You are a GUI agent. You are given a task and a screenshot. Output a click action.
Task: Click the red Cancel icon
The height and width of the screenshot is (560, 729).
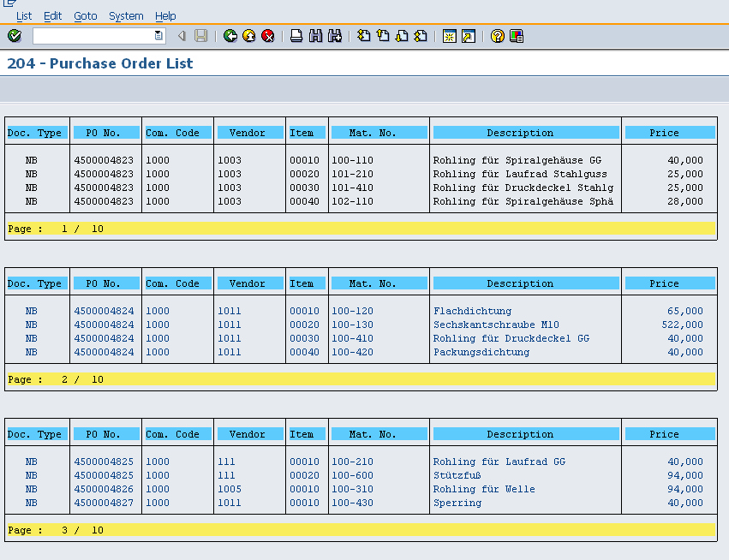click(x=268, y=36)
